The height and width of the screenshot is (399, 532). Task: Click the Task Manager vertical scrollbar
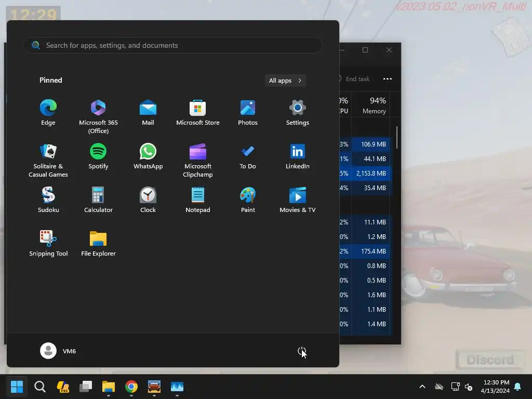coord(396,138)
